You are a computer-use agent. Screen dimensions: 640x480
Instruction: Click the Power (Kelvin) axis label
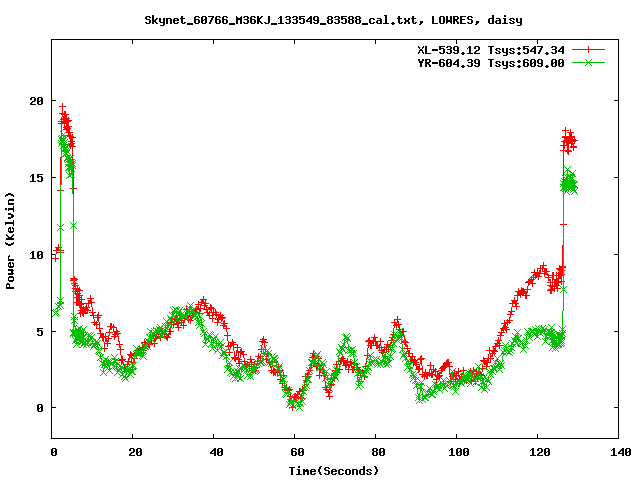(10, 241)
